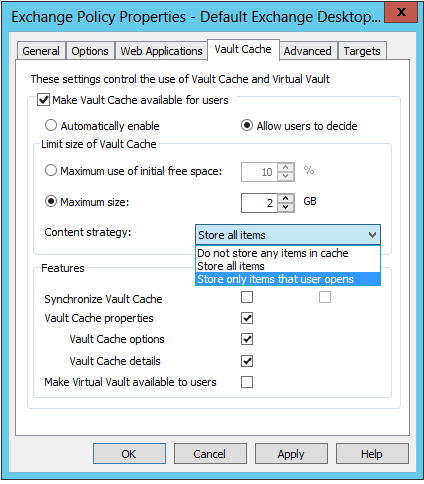This screenshot has height=484, width=424.
Task: Click the Content strategy label
Action: (88, 232)
